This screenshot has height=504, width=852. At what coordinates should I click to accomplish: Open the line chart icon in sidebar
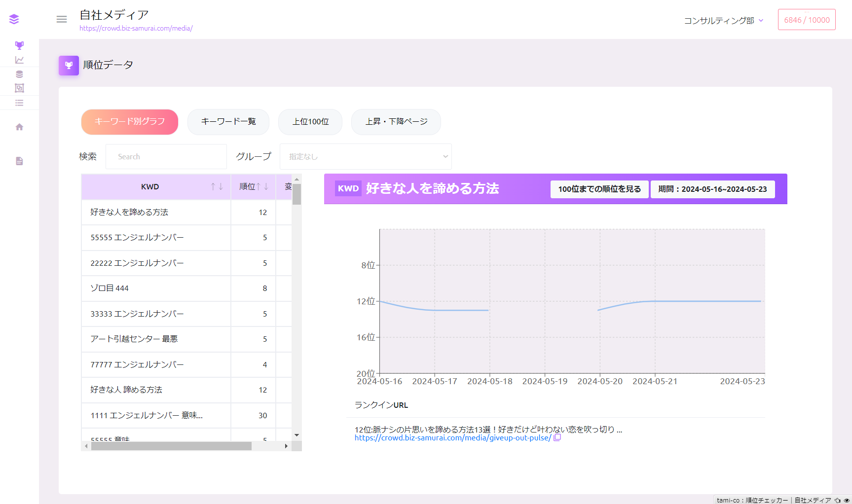(19, 60)
